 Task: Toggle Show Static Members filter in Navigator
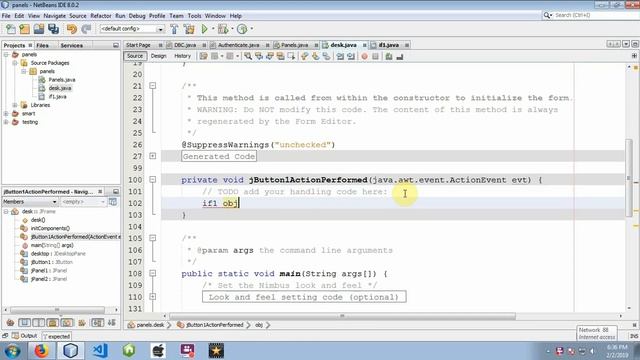point(38,323)
